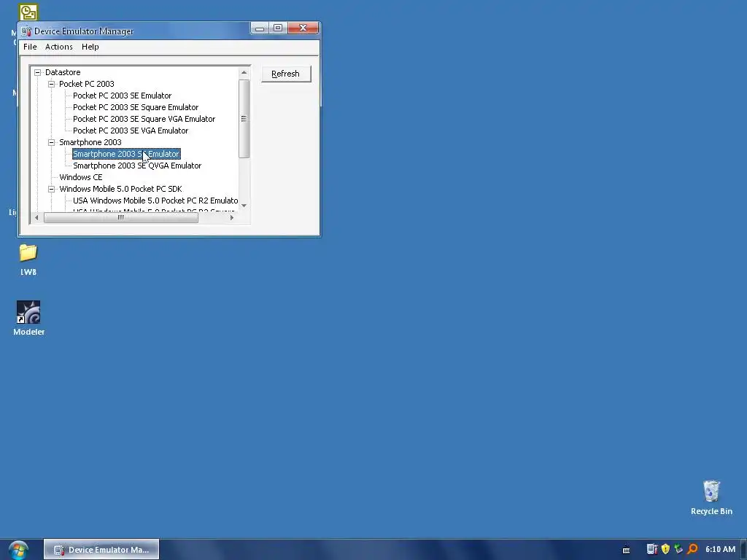Click the network connection tray icon
This screenshot has height=560, width=747.
(x=679, y=549)
